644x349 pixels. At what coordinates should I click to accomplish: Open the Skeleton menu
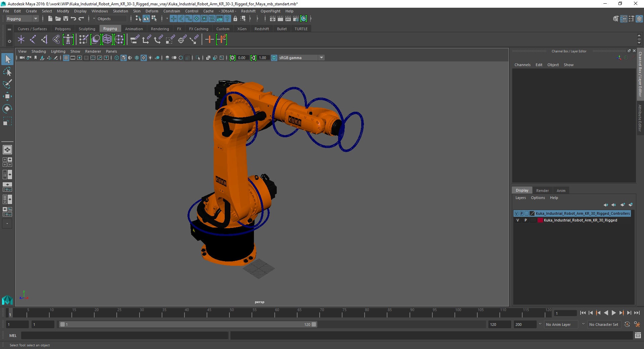[120, 11]
